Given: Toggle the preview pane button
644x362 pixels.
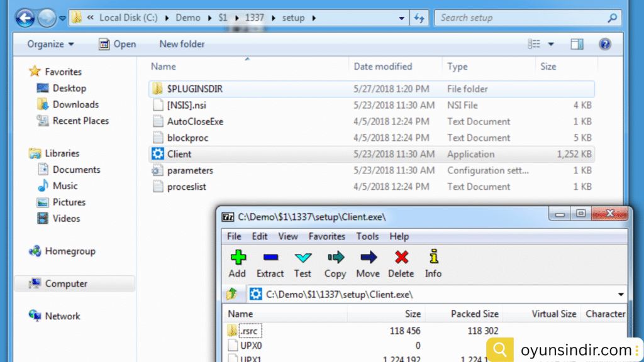Looking at the screenshot, I should (577, 44).
